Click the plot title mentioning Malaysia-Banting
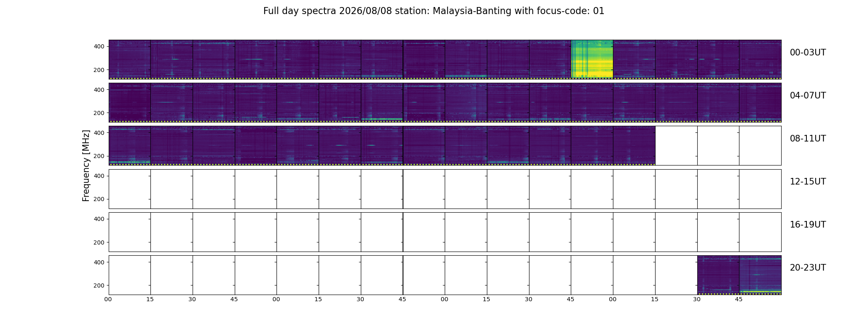 [x=434, y=11]
